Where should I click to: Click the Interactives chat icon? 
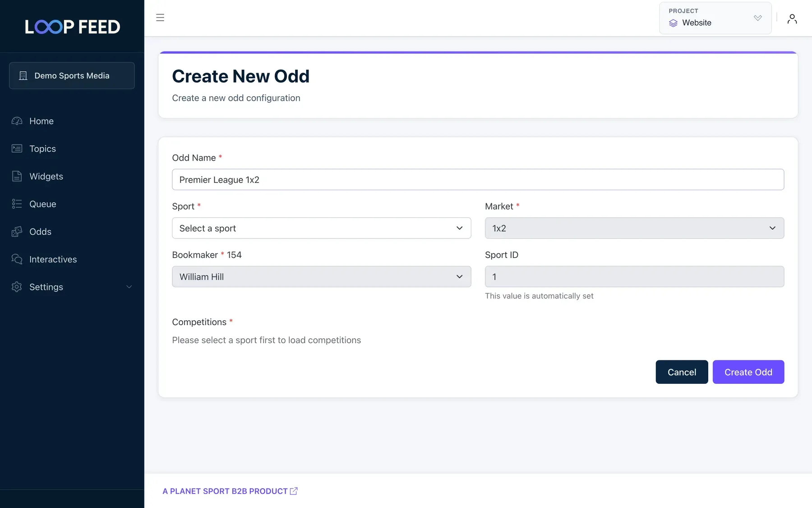(x=17, y=259)
